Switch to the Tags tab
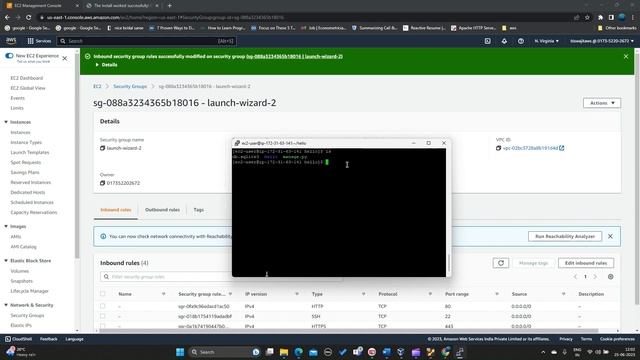640x360 pixels. tap(198, 210)
